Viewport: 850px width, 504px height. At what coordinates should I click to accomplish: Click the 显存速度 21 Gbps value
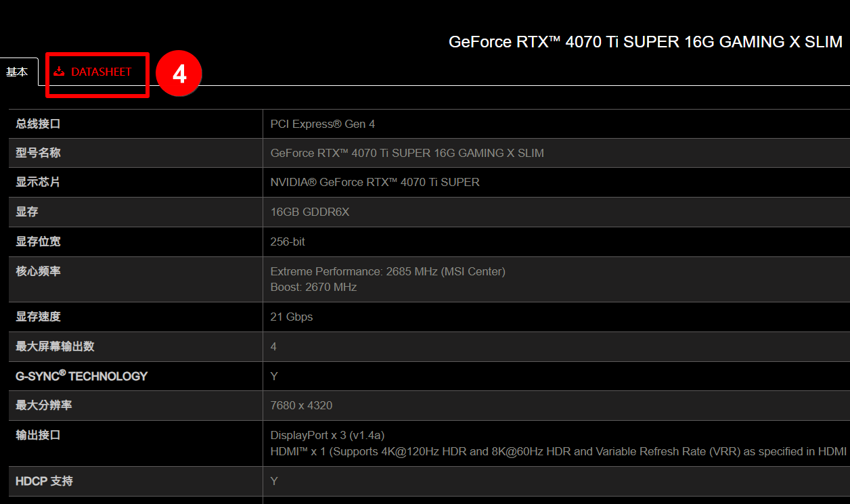pyautogui.click(x=291, y=317)
